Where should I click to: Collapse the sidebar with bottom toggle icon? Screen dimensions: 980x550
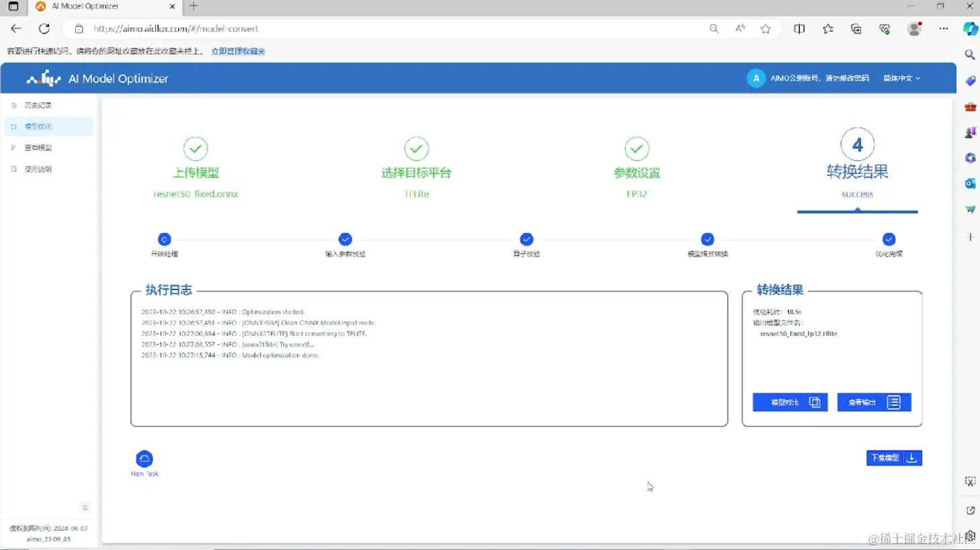tap(85, 508)
